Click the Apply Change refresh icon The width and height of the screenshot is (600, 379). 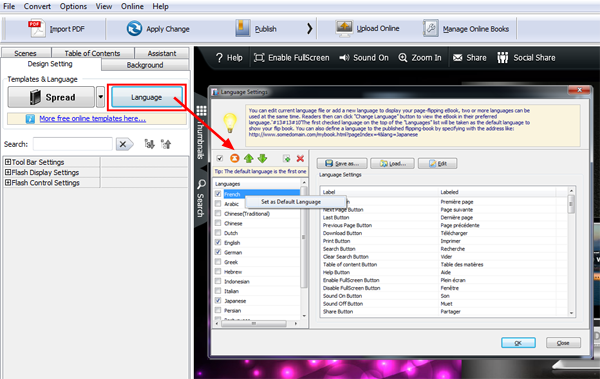tap(134, 29)
